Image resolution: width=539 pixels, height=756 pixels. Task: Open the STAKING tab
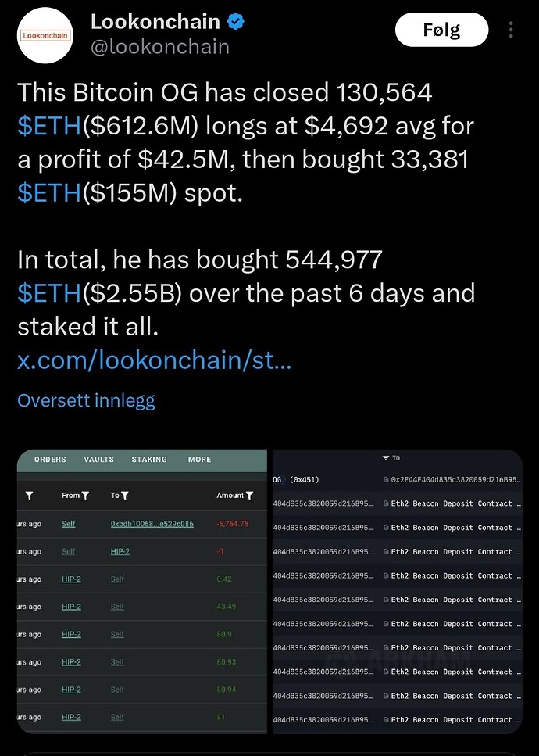149,460
